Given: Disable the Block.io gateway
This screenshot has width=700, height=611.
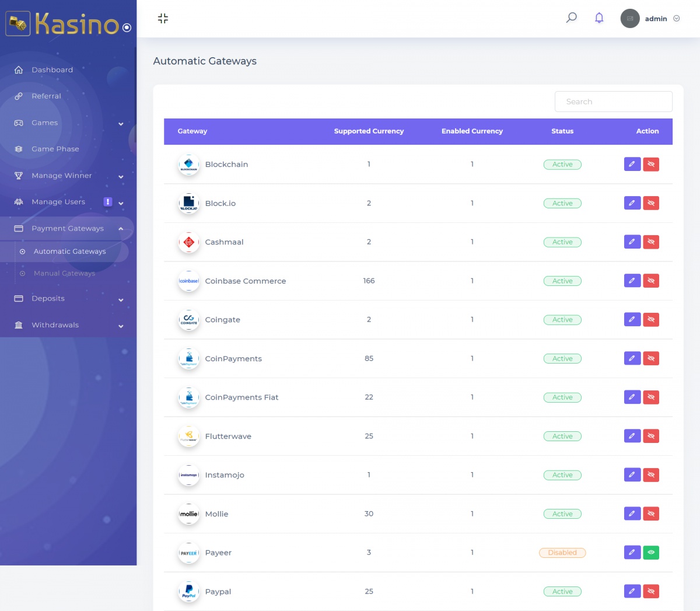Looking at the screenshot, I should point(651,203).
